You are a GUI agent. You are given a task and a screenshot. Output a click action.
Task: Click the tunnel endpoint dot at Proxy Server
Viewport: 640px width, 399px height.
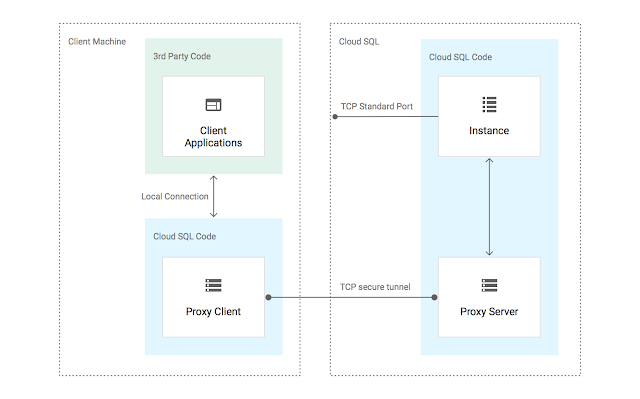point(434,297)
